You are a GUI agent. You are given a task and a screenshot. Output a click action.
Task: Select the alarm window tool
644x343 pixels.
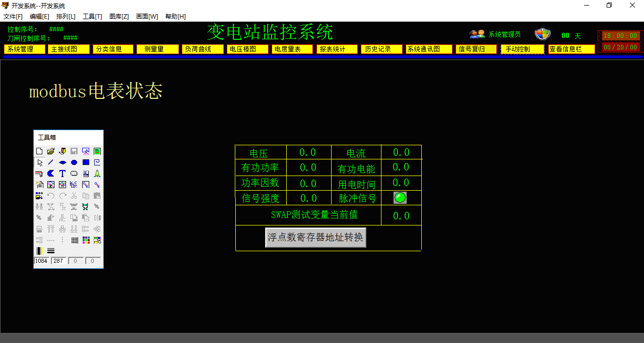click(74, 185)
